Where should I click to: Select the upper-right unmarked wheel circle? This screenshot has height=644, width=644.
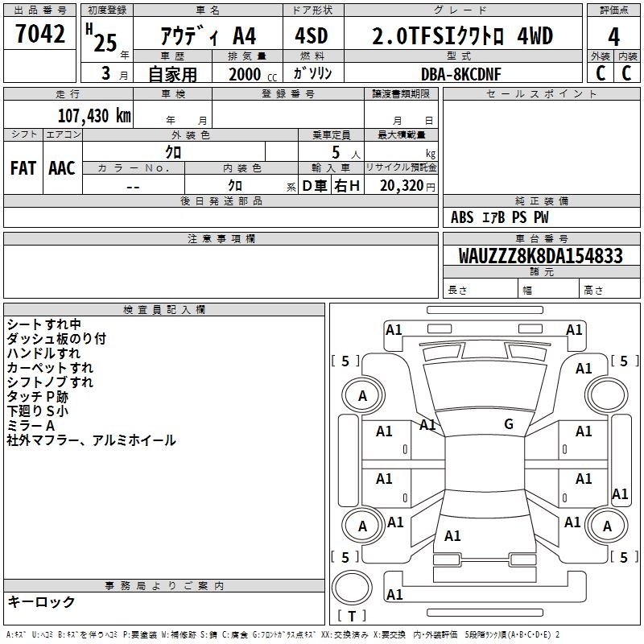click(606, 395)
